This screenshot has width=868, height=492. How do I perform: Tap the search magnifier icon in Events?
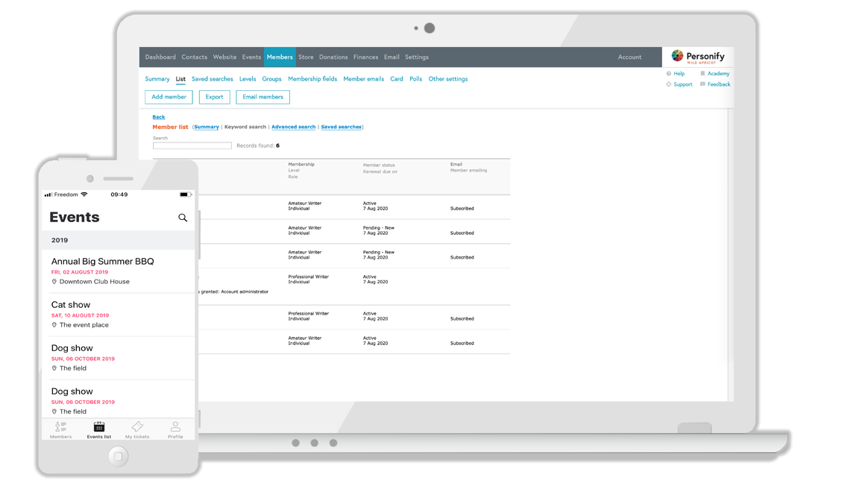click(183, 218)
